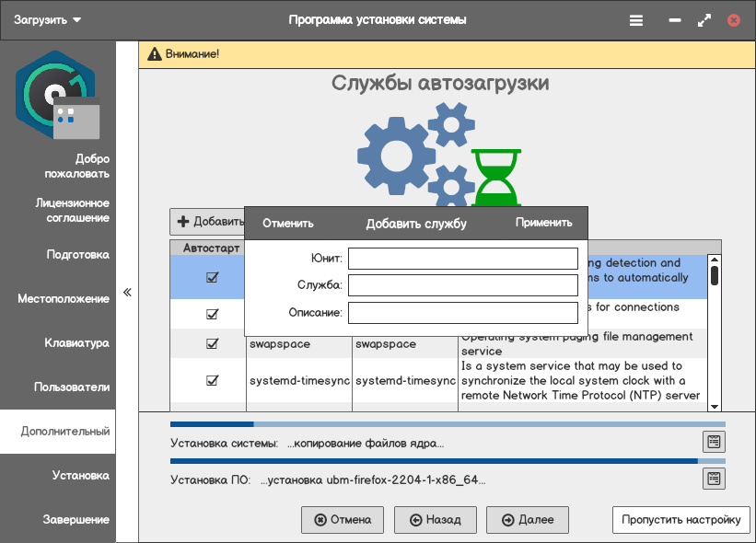The height and width of the screenshot is (543, 756).
Task: Collapse the sidebar with the double chevron
Action: point(127,293)
